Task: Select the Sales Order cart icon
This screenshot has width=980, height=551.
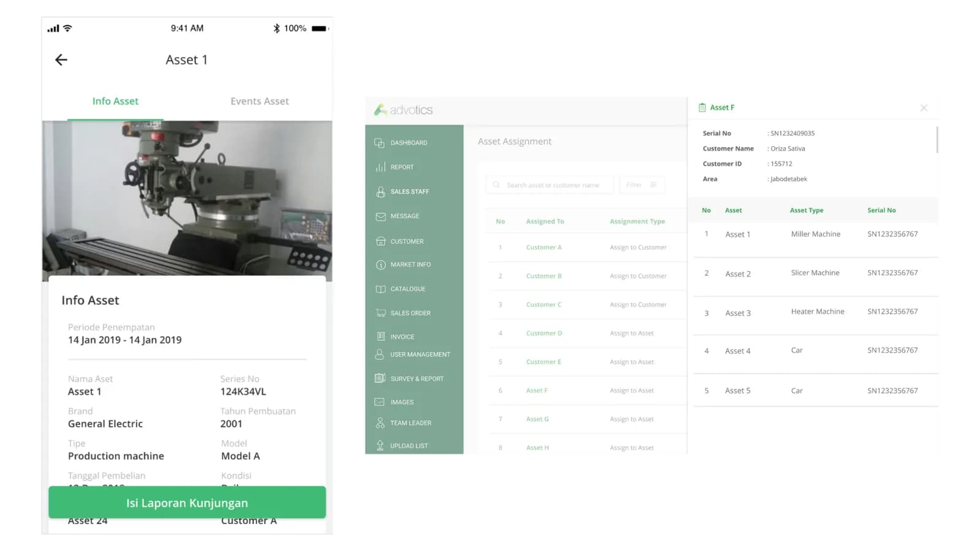Action: [380, 313]
